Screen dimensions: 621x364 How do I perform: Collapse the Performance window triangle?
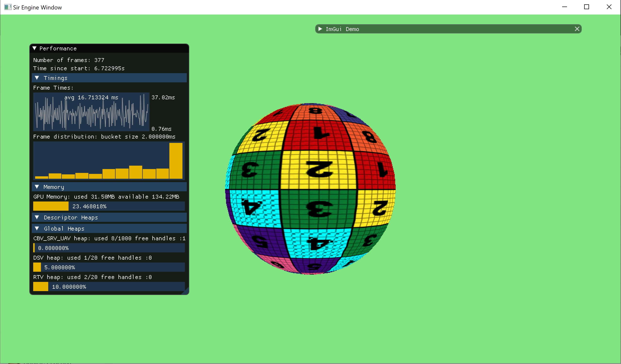coord(34,48)
